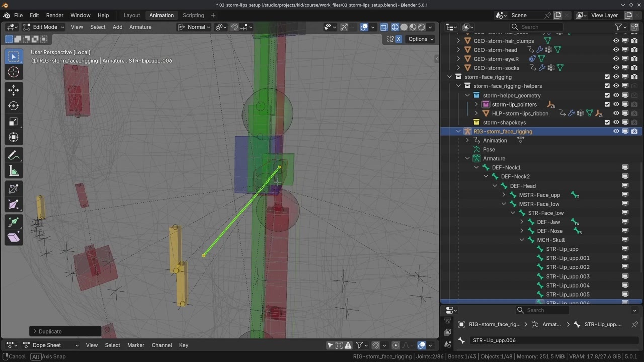Choose the Scale tool
The height and width of the screenshot is (362, 644).
click(x=14, y=121)
